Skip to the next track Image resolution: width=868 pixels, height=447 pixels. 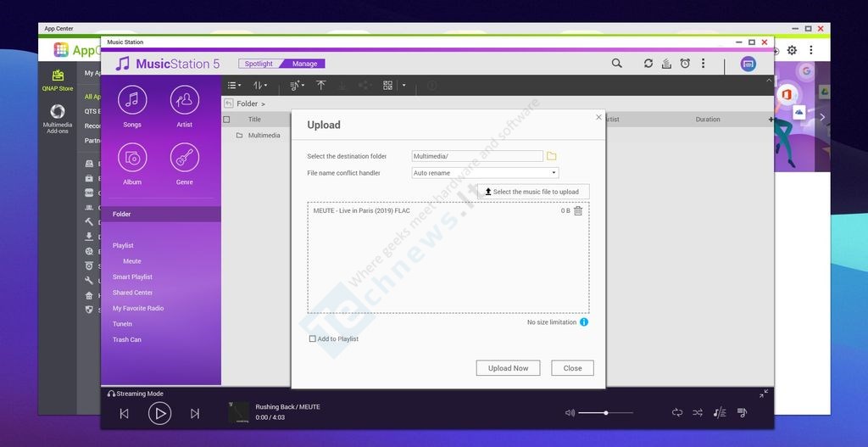click(195, 414)
